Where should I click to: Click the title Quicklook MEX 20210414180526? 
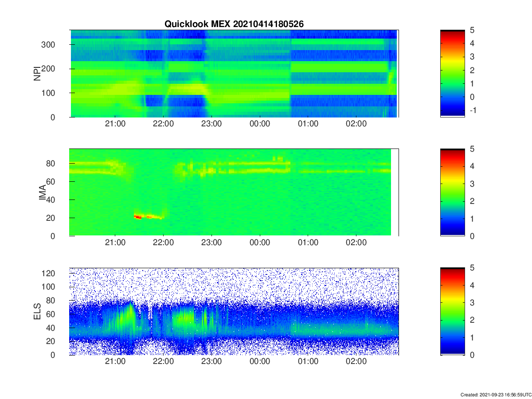coord(234,24)
